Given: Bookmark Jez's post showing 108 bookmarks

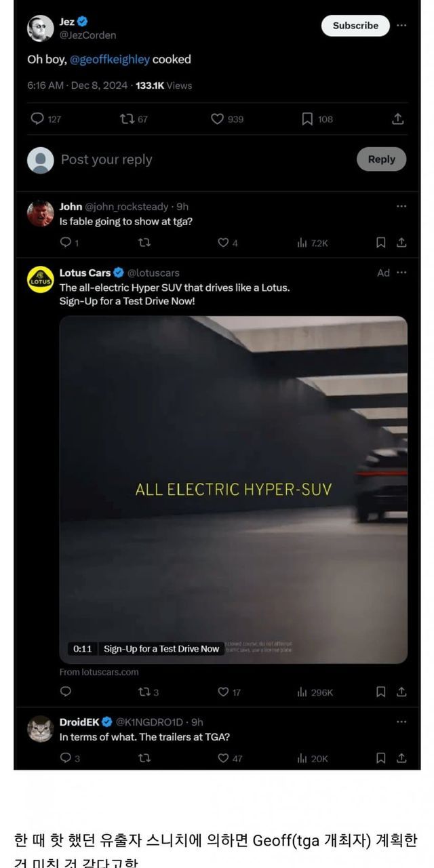Looking at the screenshot, I should 307,119.
